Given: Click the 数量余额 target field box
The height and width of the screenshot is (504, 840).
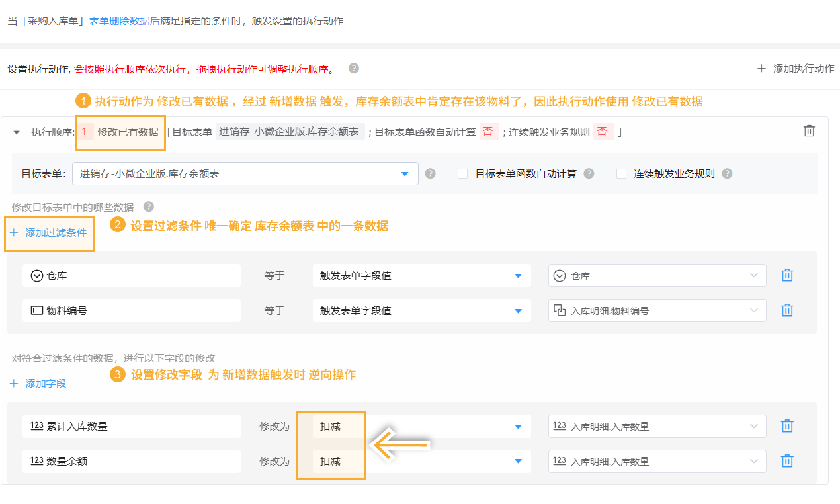Looking at the screenshot, I should point(131,461).
